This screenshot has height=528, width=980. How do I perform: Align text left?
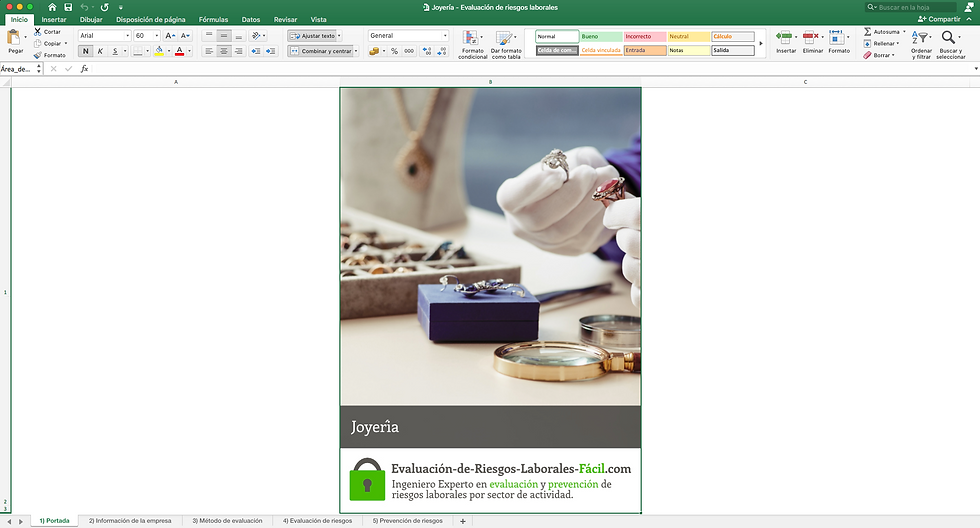click(209, 51)
